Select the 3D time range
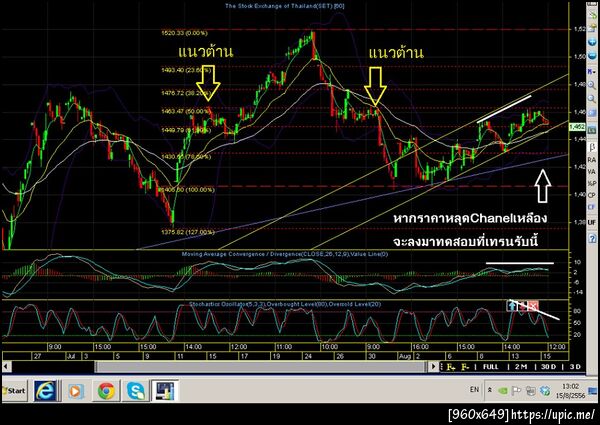Viewport: 600px width, 425px height. tap(575, 367)
